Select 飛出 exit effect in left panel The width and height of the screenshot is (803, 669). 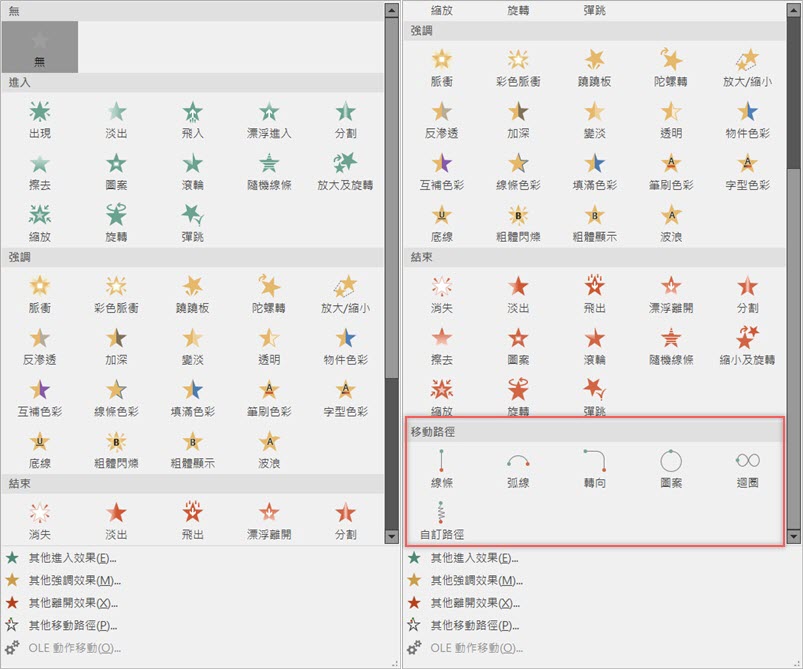(193, 521)
